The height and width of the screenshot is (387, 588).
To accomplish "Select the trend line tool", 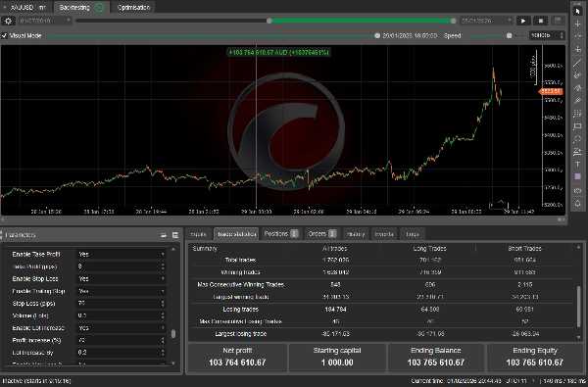I will pyautogui.click(x=577, y=63).
